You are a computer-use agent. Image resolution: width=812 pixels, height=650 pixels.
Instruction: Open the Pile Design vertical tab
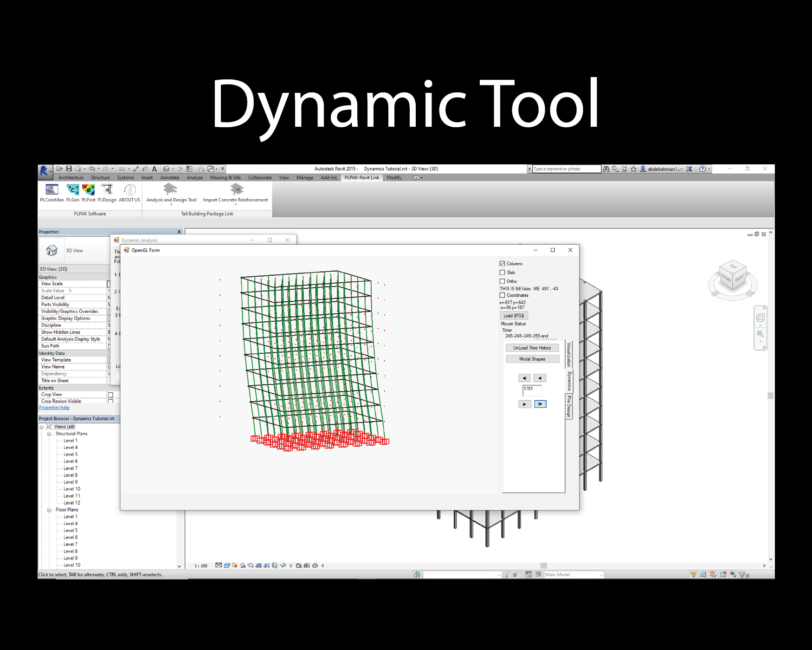(x=569, y=406)
